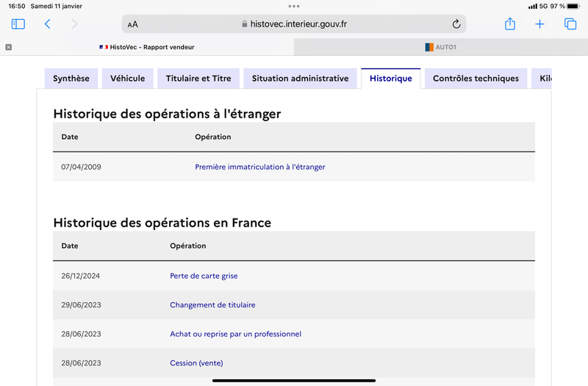Open the Situation administrative tab
588x386 pixels.
click(301, 79)
